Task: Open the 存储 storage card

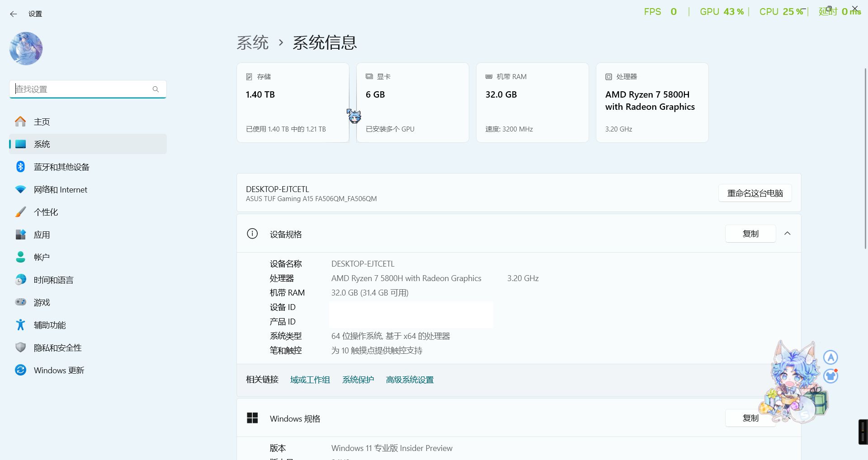Action: pos(292,103)
